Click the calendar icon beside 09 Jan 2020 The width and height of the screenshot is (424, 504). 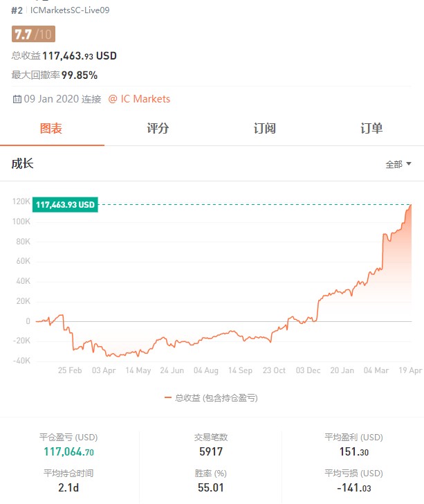click(x=17, y=99)
